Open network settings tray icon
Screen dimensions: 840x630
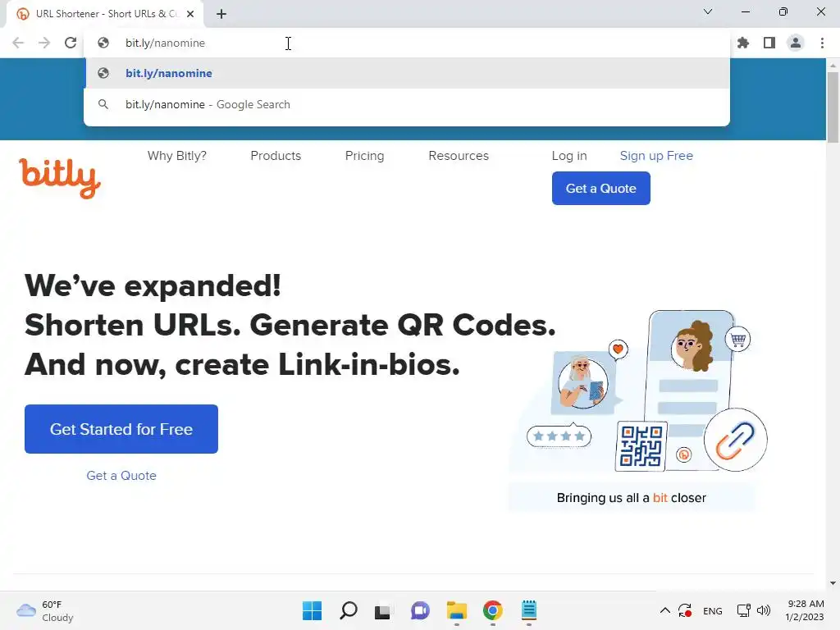(x=743, y=610)
